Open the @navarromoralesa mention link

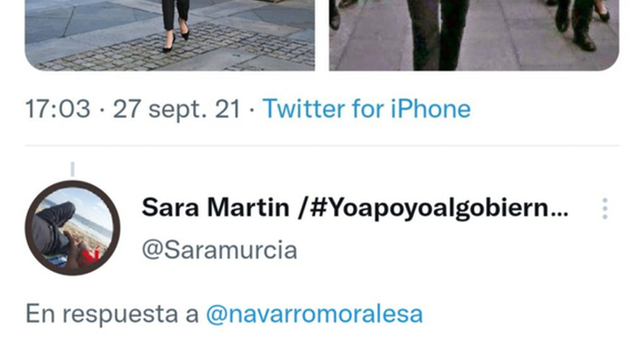click(x=314, y=315)
